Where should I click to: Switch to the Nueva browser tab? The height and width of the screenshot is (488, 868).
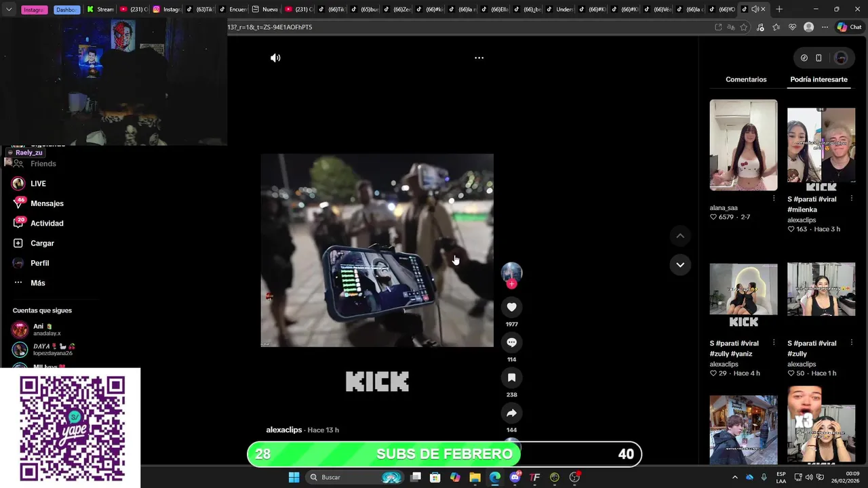click(x=265, y=9)
